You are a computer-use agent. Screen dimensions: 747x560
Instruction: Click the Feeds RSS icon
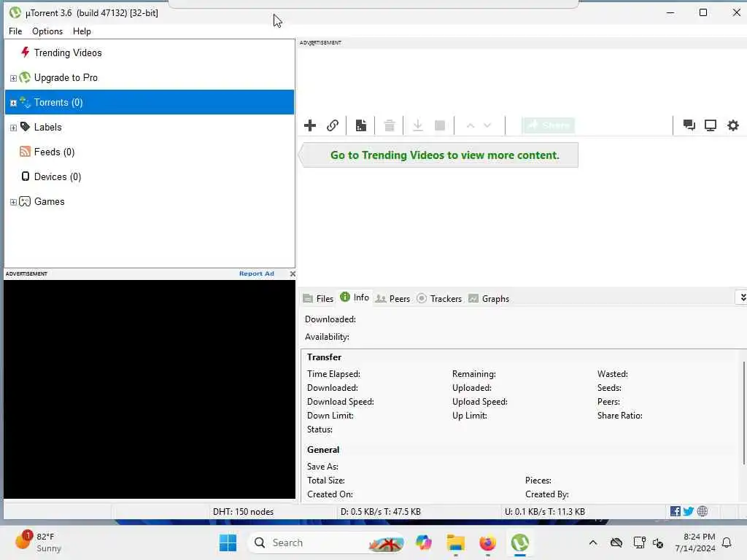tap(25, 152)
